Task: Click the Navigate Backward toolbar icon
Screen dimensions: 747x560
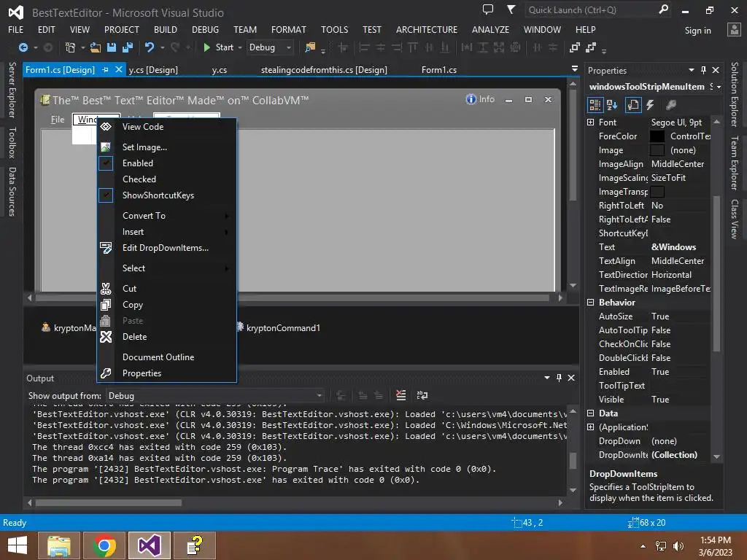Action: tap(23, 47)
